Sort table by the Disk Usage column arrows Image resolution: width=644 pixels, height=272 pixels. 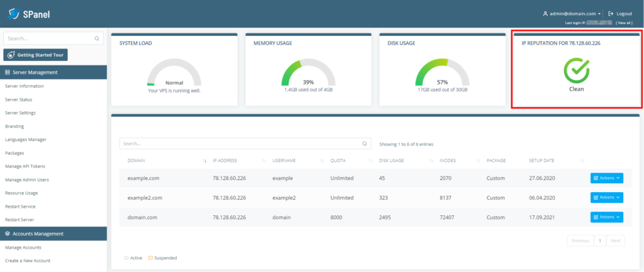coord(431,161)
